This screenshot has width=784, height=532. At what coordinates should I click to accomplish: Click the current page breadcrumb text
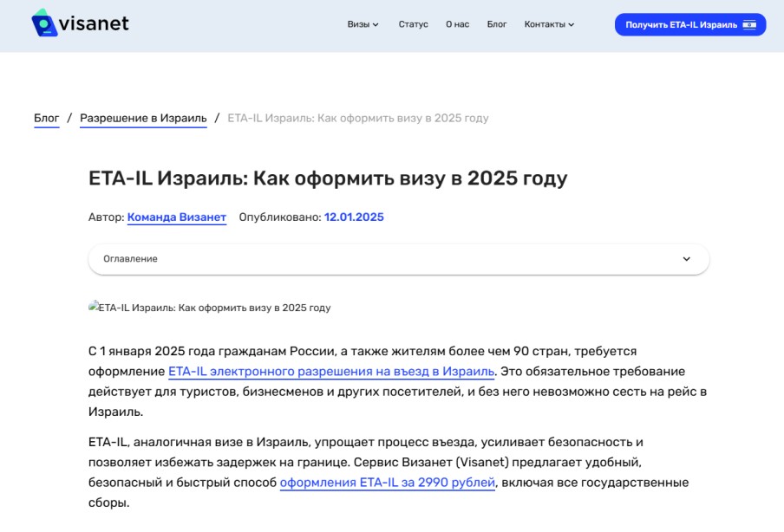(358, 119)
